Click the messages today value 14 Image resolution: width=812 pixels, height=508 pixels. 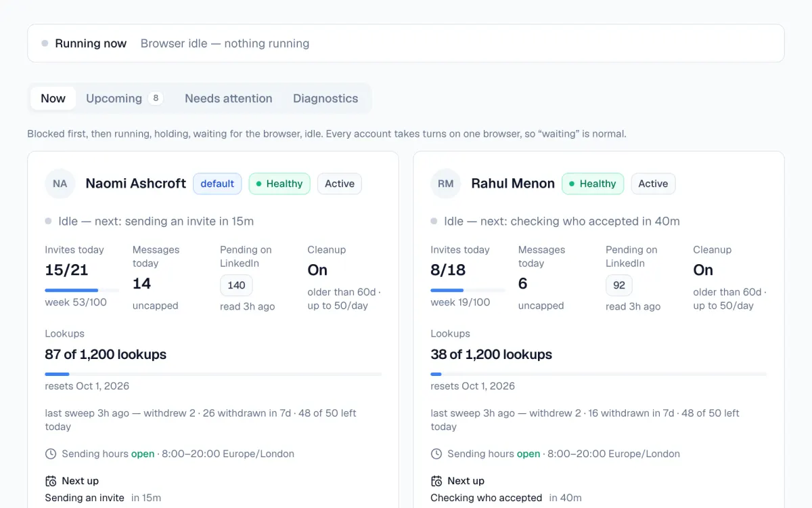(141, 284)
